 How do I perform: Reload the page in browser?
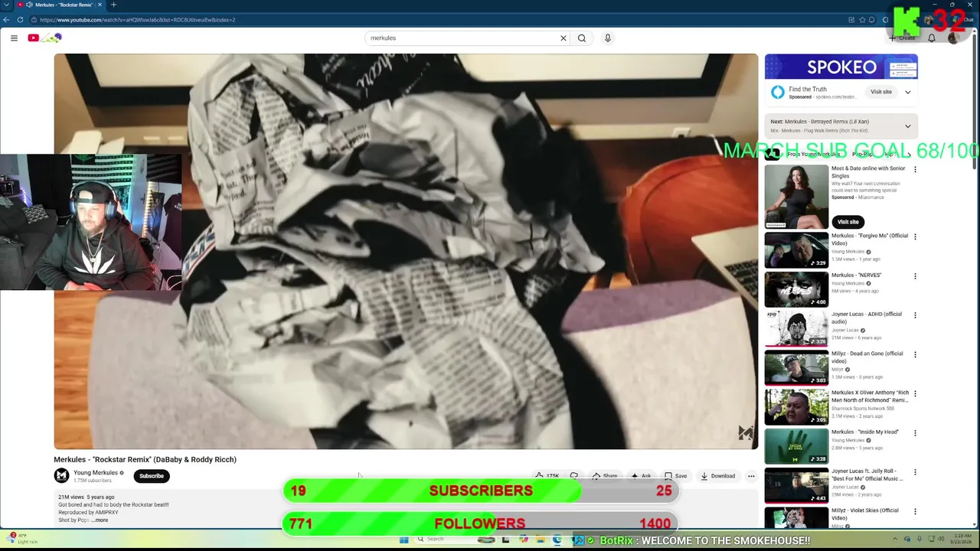click(x=21, y=20)
